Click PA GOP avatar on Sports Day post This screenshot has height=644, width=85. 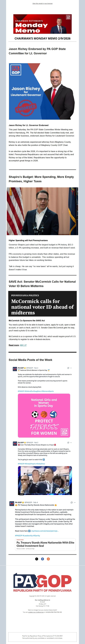pos(15,369)
